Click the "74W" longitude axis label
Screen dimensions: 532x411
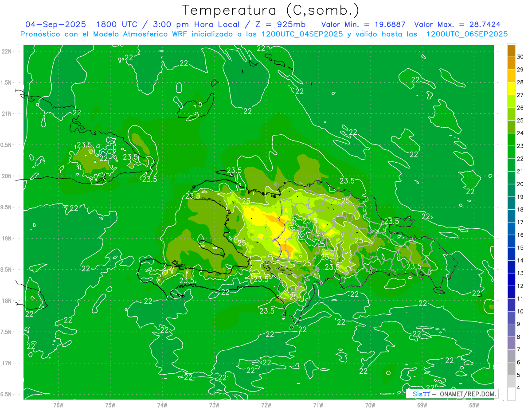coord(162,405)
